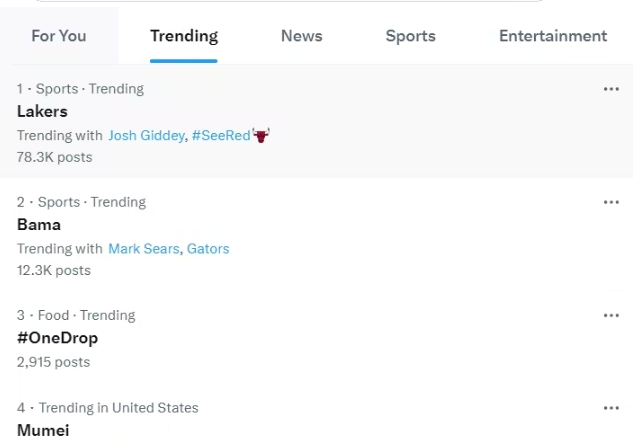Open more options for Mumei trend
The width and height of the screenshot is (633, 446).
pyautogui.click(x=611, y=408)
